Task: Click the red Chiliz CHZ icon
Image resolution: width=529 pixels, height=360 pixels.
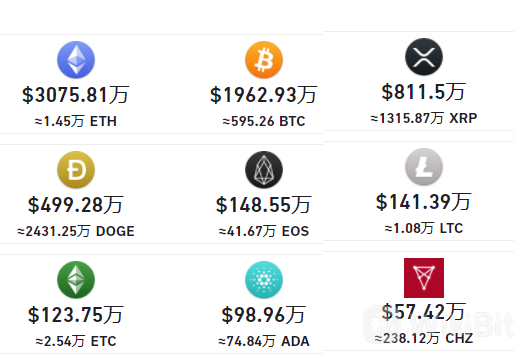Action: click(424, 278)
